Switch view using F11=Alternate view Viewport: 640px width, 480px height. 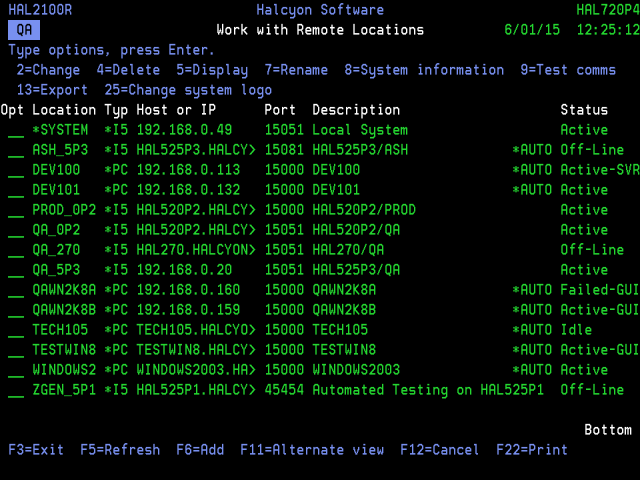(312, 450)
